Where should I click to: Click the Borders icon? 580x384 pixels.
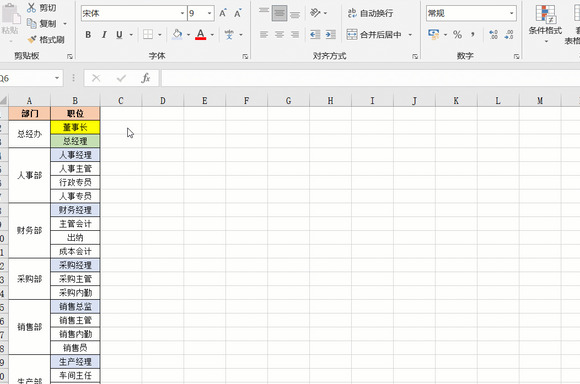(148, 34)
